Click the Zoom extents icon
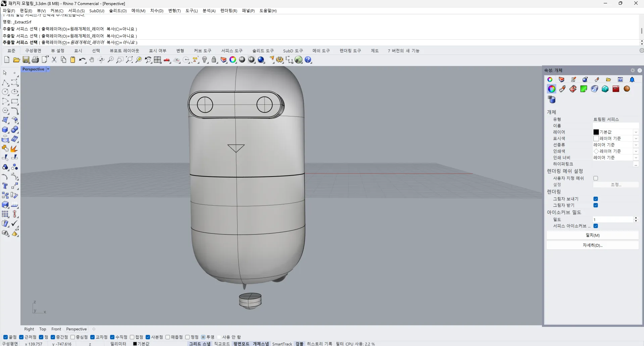Image resolution: width=644 pixels, height=346 pixels. [129, 60]
